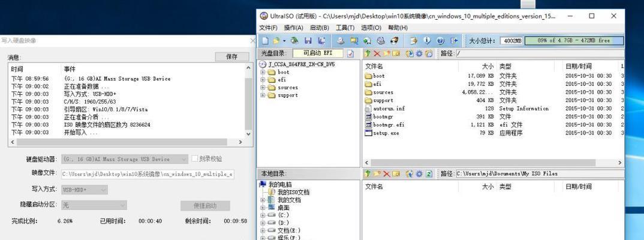Close the 写入硬盘映像 dialog

pos(252,41)
